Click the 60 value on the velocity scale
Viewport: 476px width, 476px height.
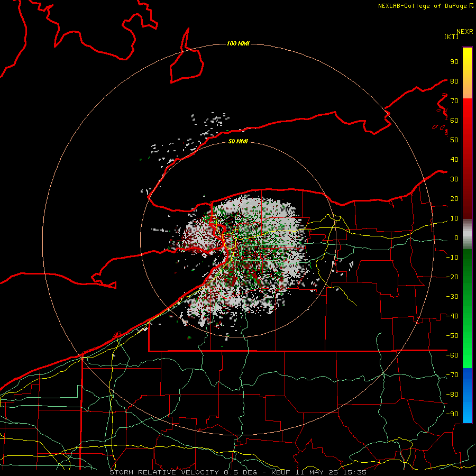454,120
